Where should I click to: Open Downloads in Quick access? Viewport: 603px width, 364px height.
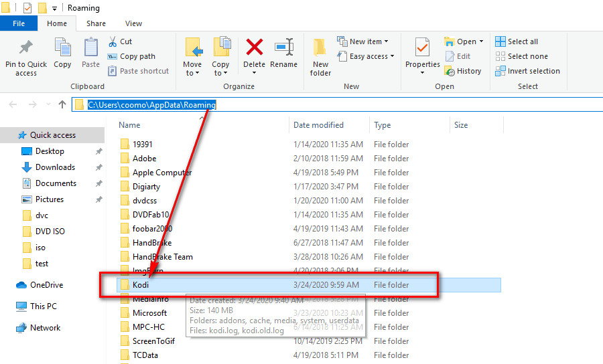point(55,167)
